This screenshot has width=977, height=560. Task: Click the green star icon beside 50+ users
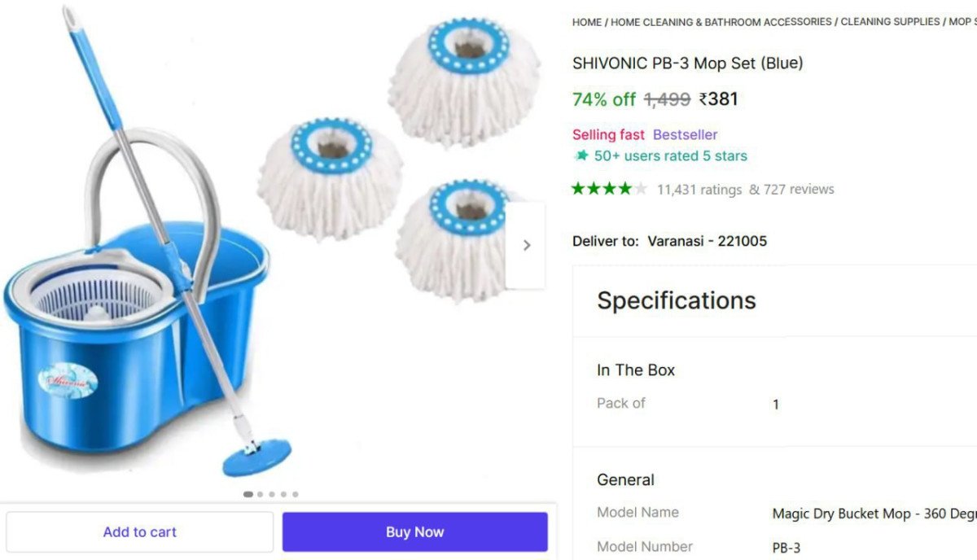[581, 155]
